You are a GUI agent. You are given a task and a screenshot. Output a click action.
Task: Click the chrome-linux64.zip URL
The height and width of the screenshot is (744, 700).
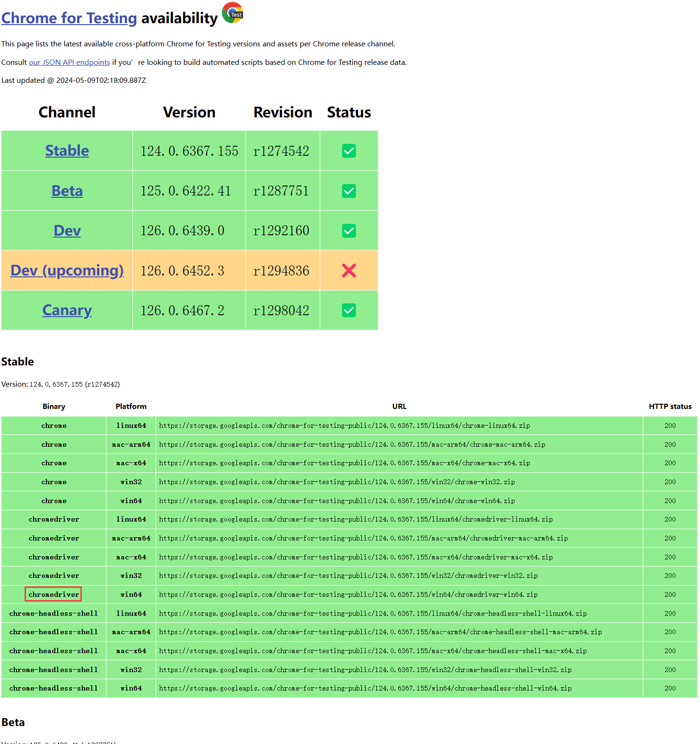344,425
